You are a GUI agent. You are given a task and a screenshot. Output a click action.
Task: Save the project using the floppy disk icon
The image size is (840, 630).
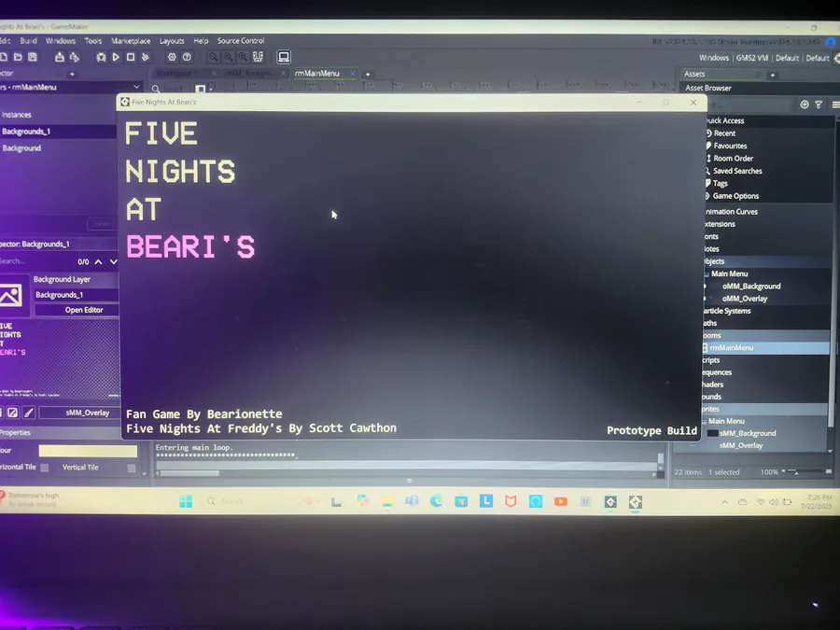point(33,57)
